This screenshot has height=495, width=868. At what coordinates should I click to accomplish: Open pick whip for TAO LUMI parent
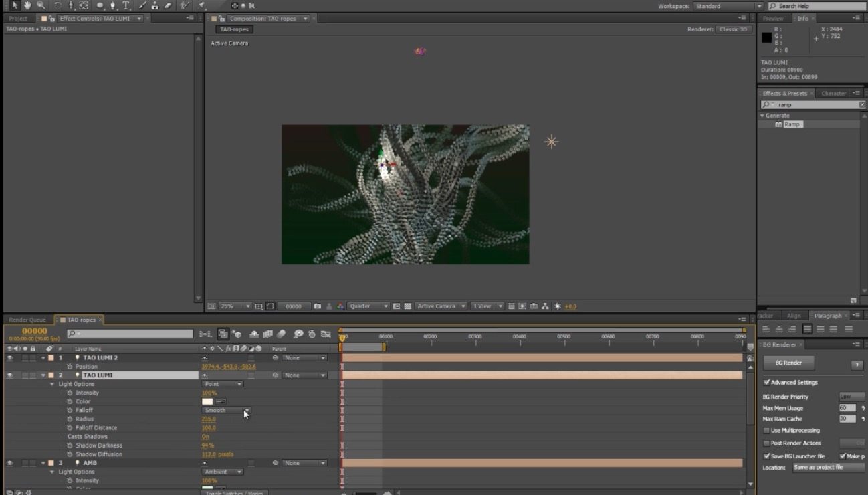275,375
